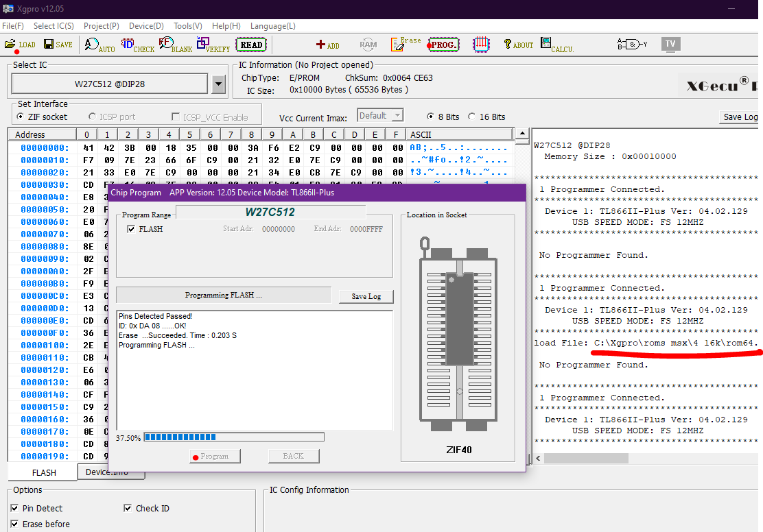
Task: Toggle the FLASH program range checkbox
Action: click(x=131, y=229)
